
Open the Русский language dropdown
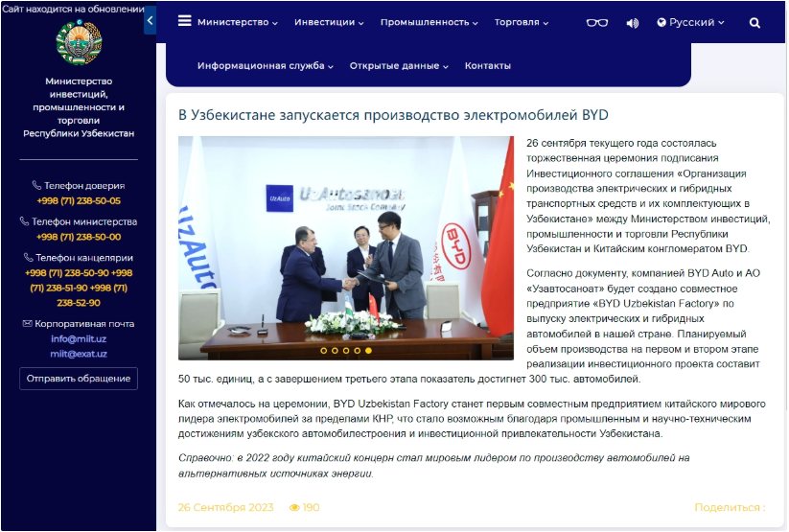click(x=690, y=22)
